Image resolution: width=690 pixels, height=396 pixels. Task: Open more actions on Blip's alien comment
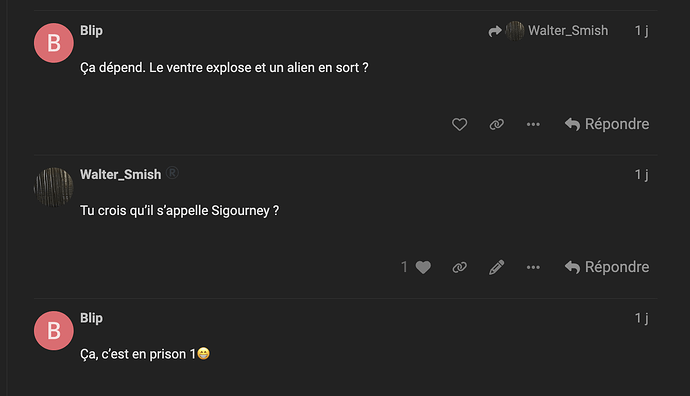533,125
